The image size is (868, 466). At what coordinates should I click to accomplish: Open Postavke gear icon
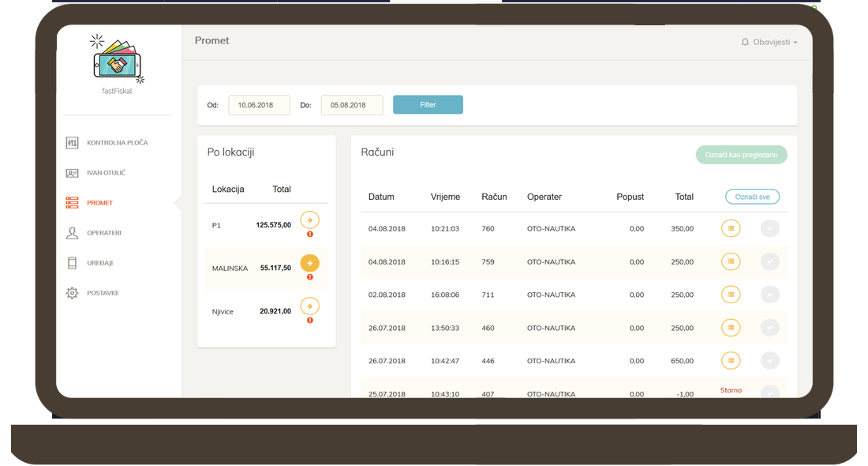click(x=73, y=293)
